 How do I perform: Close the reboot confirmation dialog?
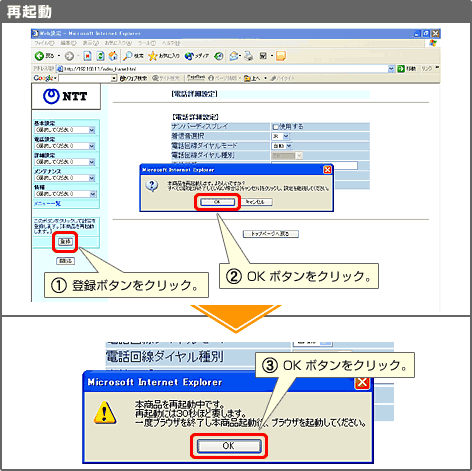pos(327,170)
